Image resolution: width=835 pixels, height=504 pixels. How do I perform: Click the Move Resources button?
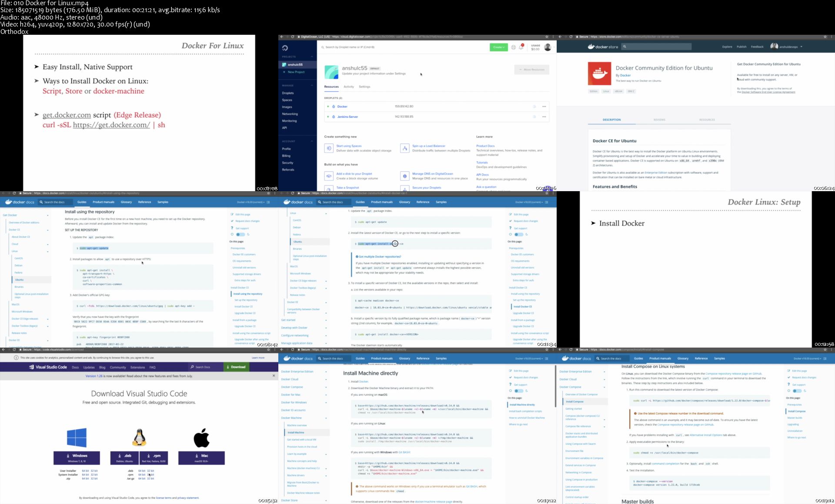(531, 70)
